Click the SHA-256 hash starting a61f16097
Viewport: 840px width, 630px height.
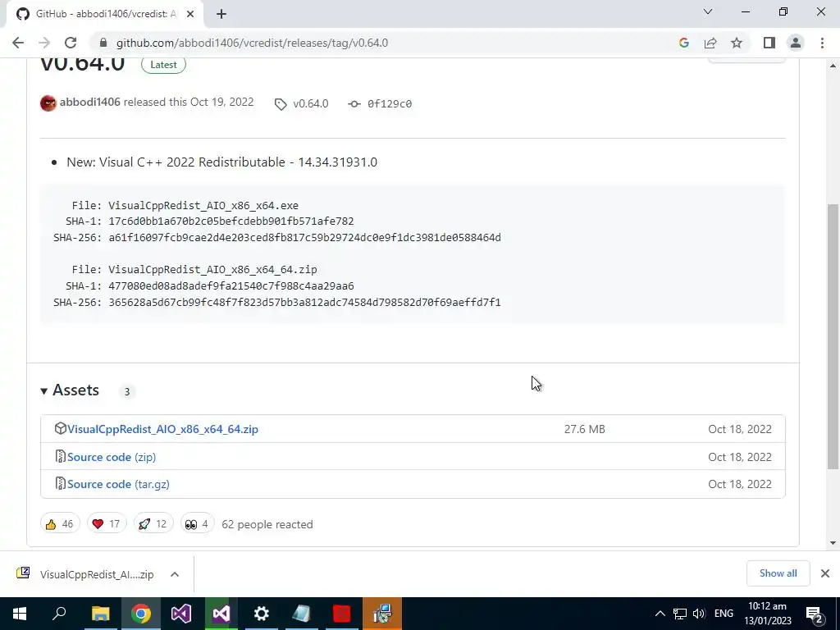click(x=305, y=237)
